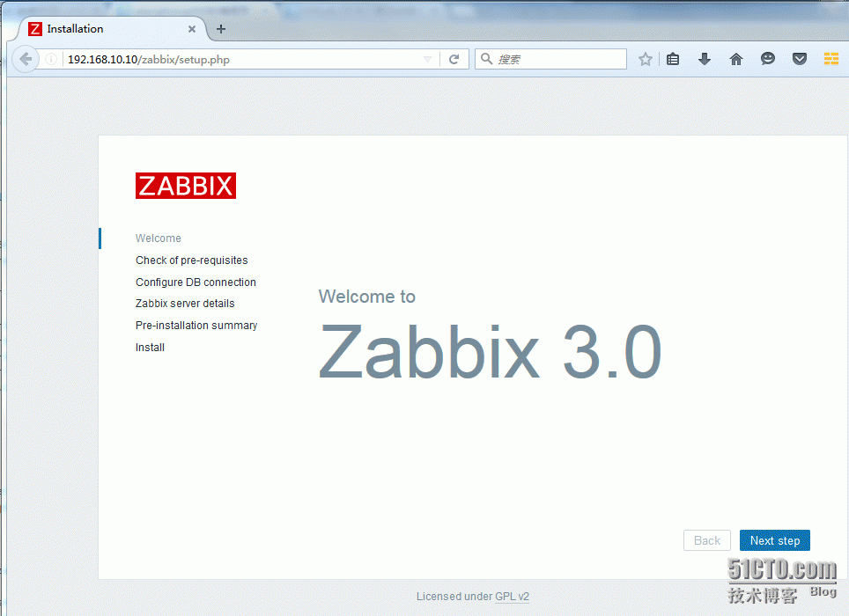This screenshot has width=849, height=616.
Task: Go to the home page icon
Action: (x=736, y=59)
